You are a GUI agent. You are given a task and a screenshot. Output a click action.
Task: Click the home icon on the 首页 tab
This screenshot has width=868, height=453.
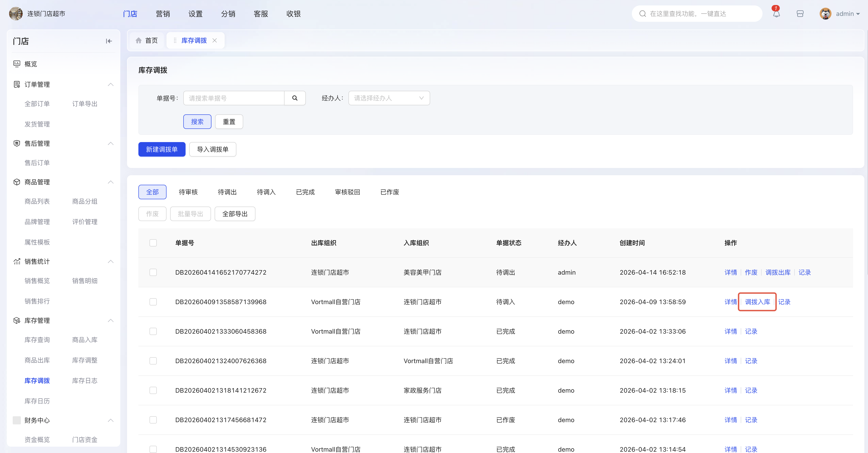pos(138,40)
